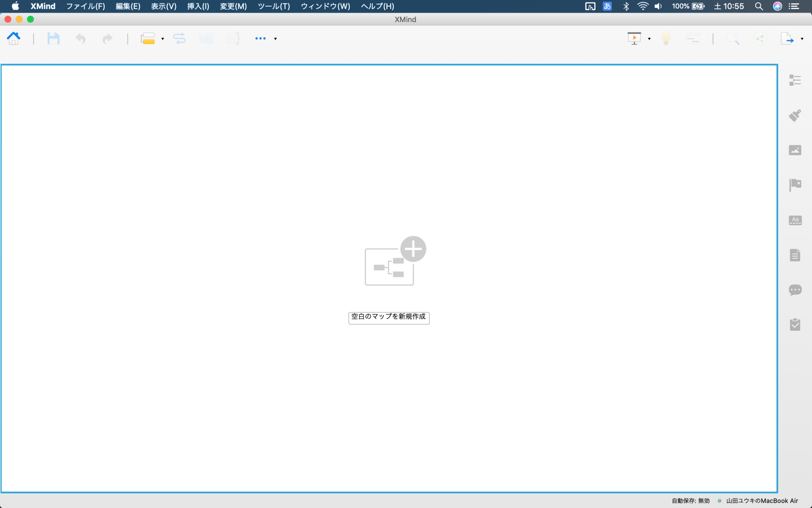The height and width of the screenshot is (508, 812).
Task: Open the Notification Center list icon
Action: 794,6
